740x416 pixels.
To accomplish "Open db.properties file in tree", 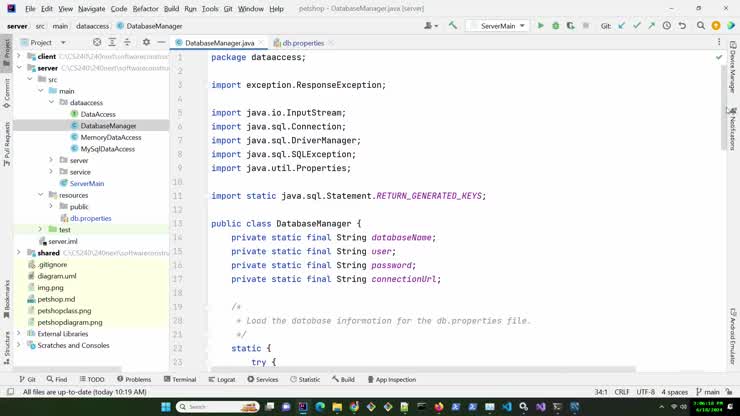I will [x=91, y=218].
